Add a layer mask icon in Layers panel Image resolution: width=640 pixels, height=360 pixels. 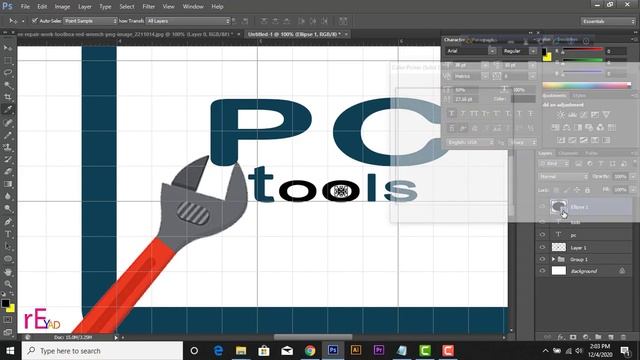tap(573, 337)
